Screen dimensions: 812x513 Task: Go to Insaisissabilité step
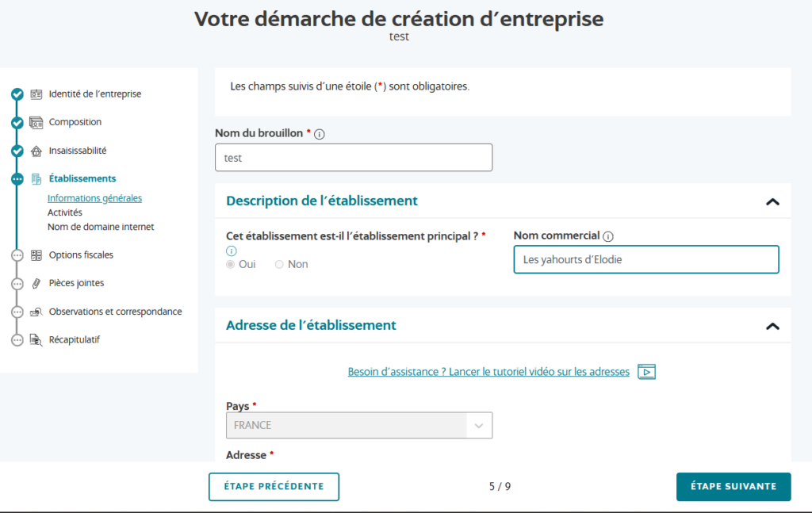[x=78, y=151]
